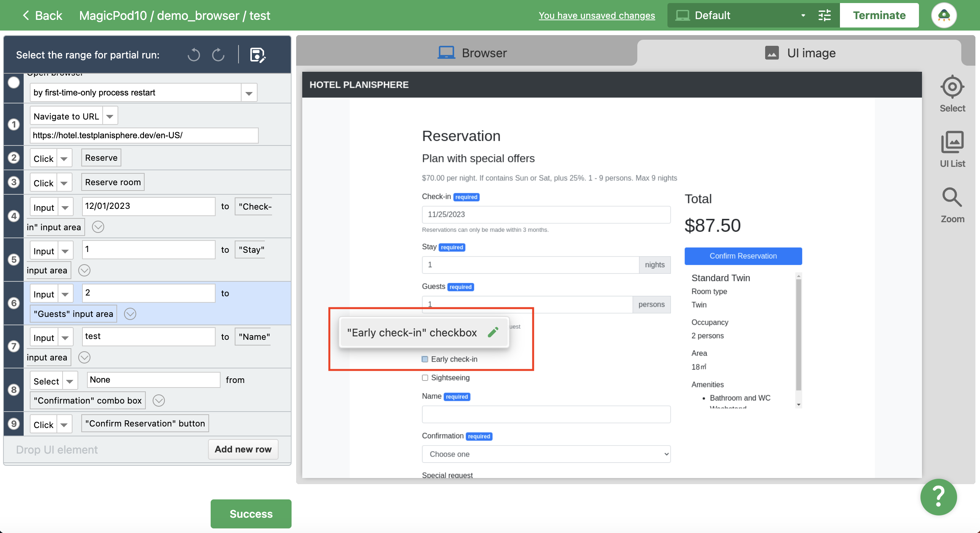Switch to the Browser tab
The height and width of the screenshot is (533, 980).
[x=472, y=53]
